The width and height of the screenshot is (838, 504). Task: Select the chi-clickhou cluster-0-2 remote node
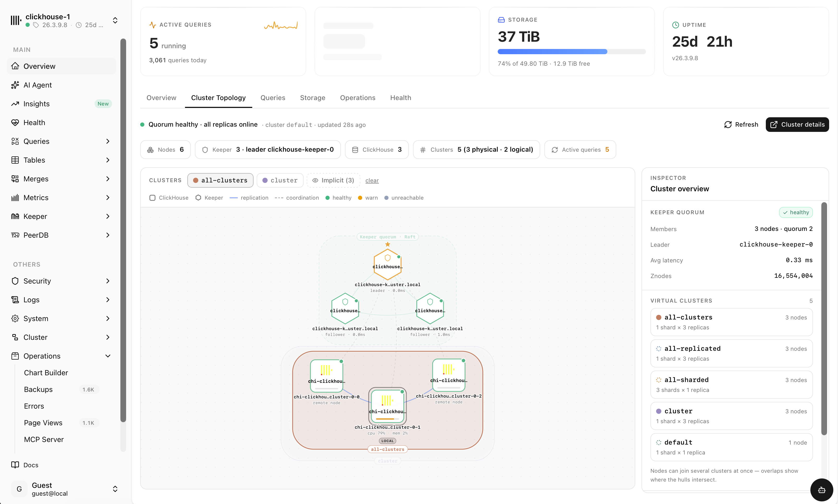pos(448,375)
